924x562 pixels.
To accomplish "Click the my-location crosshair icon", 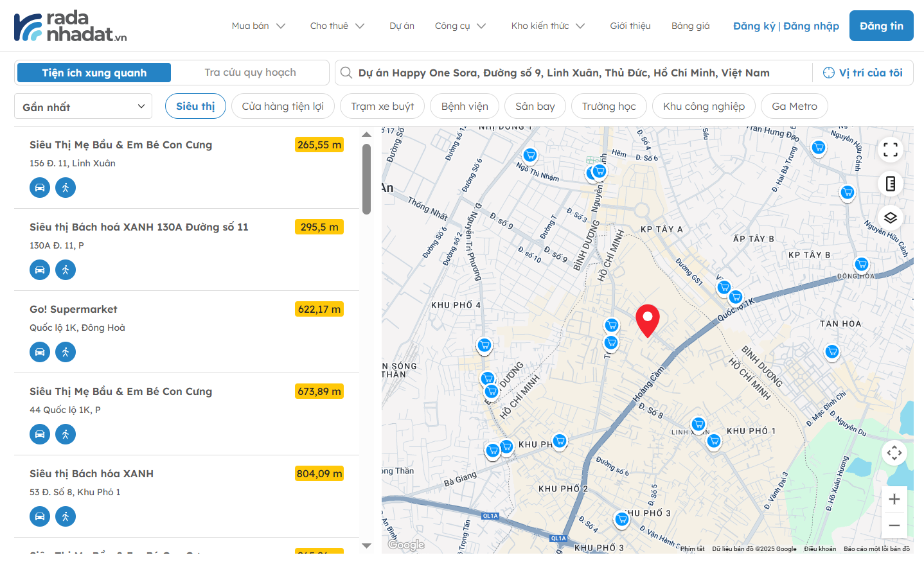I will tap(829, 73).
